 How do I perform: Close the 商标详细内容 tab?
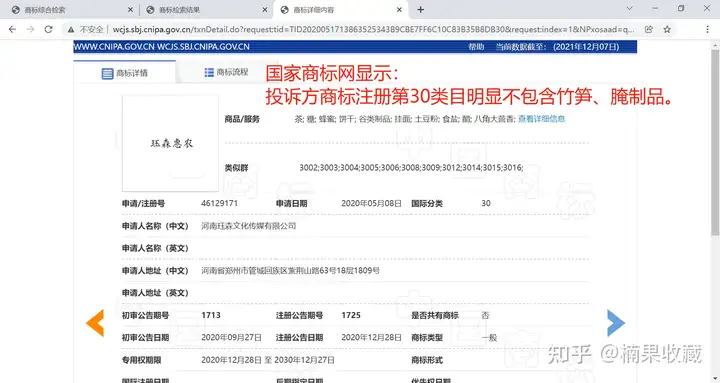[399, 10]
